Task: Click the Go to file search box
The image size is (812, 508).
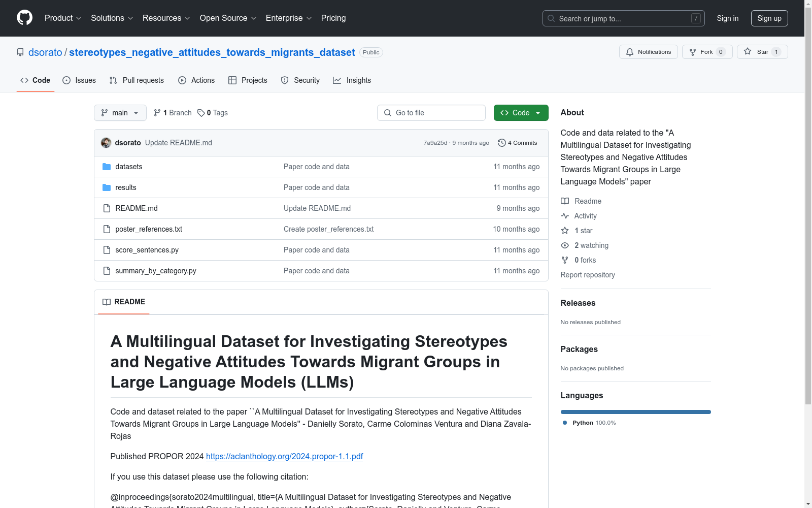Action: click(431, 113)
